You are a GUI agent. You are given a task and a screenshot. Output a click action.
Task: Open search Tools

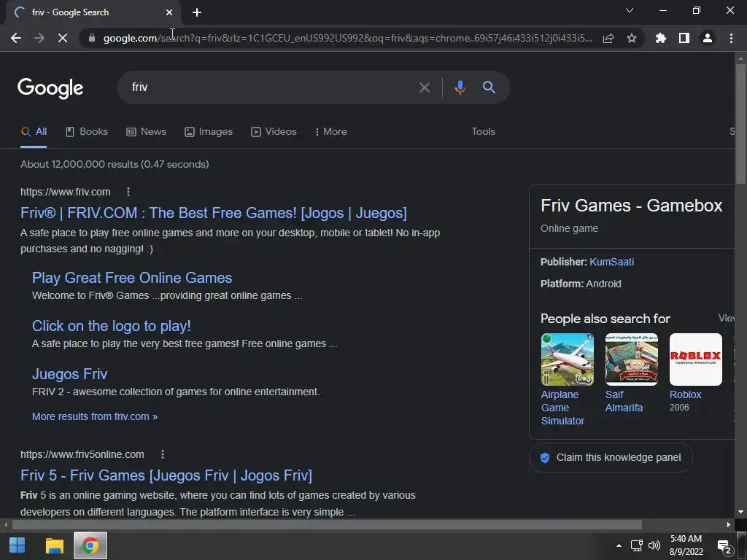(483, 132)
